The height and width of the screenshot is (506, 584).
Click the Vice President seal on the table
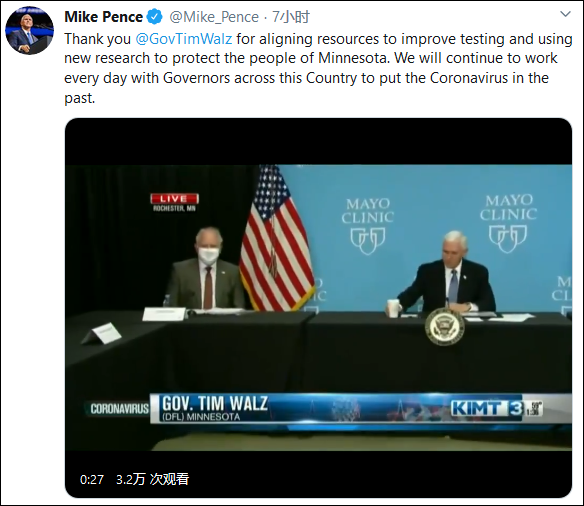(x=445, y=327)
